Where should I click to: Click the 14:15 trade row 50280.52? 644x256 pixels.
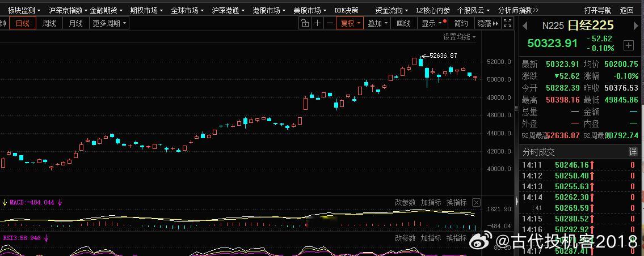(579, 219)
